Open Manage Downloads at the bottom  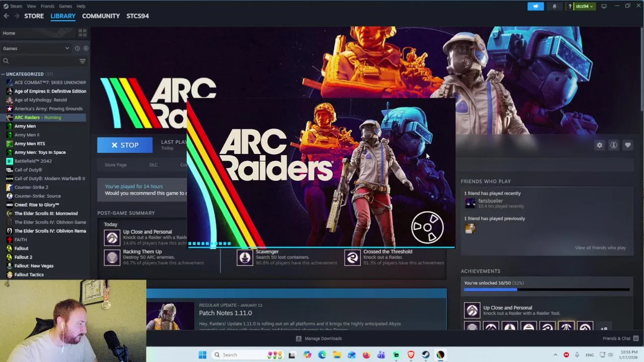[x=318, y=338]
